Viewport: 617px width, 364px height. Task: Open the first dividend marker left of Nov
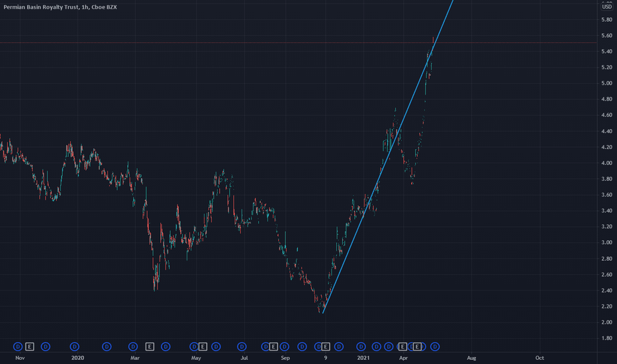(x=18, y=347)
